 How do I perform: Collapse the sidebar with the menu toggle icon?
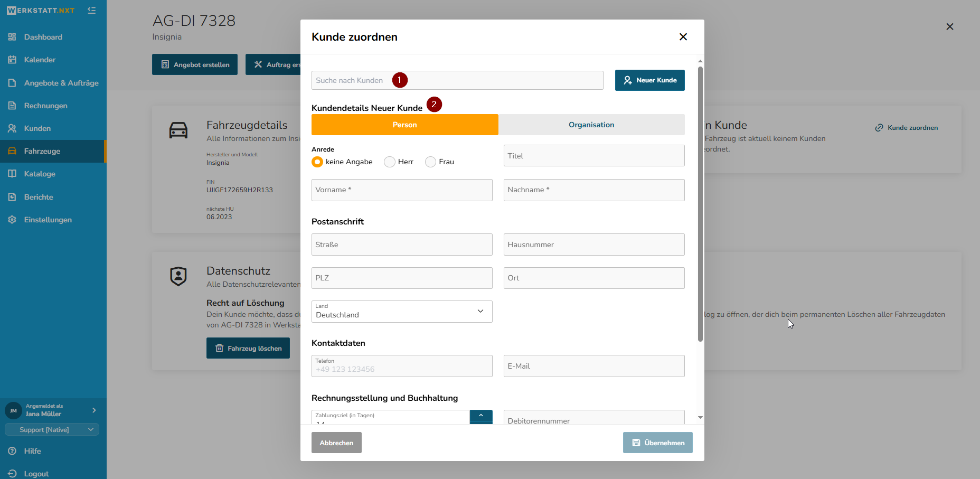pyautogui.click(x=91, y=11)
